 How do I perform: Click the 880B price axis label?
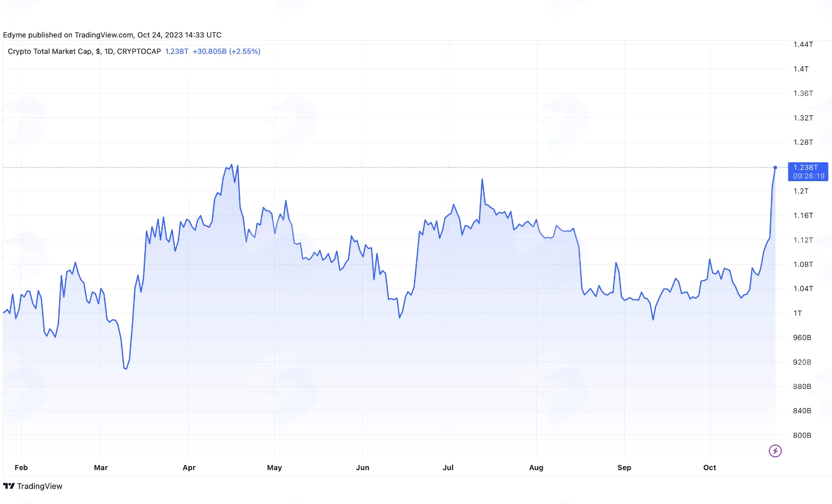click(802, 386)
